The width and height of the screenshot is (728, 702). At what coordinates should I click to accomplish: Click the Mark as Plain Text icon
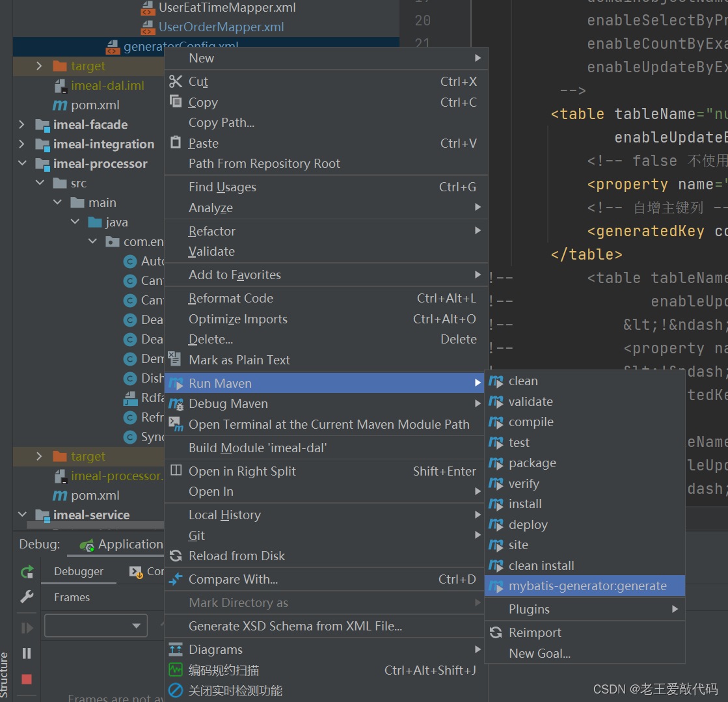coord(174,359)
